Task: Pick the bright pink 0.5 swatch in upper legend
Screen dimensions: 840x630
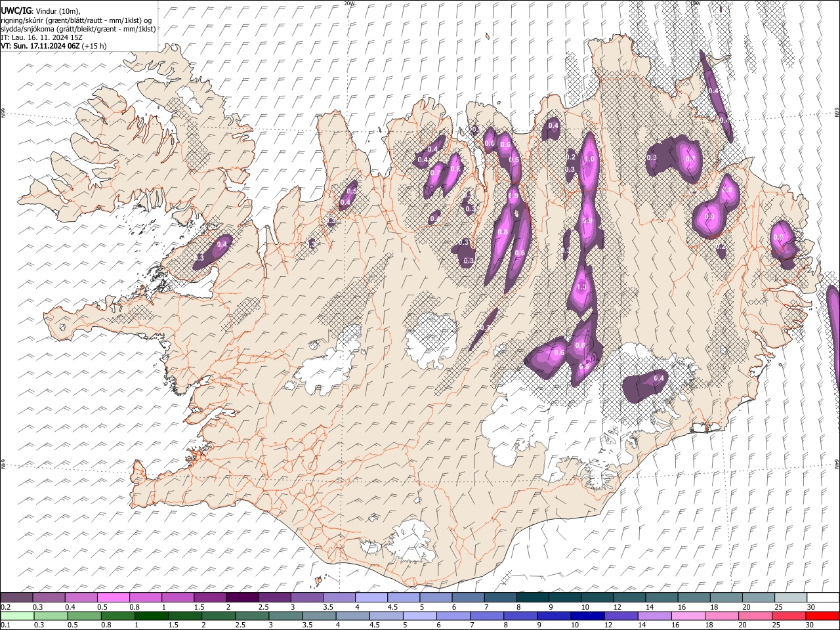Action: (x=113, y=598)
